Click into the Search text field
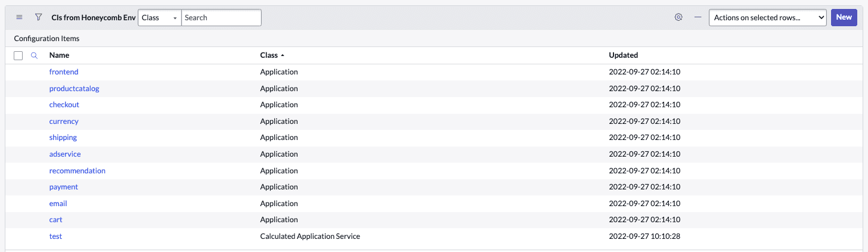 tap(221, 18)
